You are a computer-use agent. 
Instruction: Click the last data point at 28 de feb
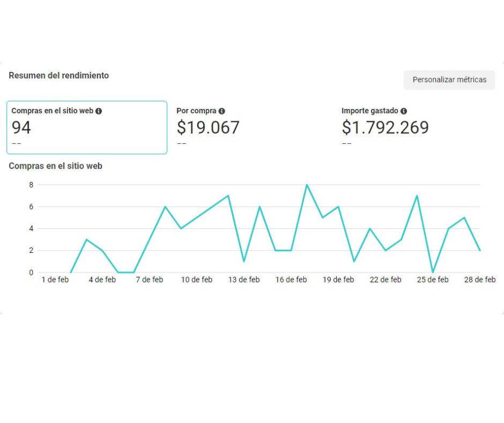click(480, 250)
